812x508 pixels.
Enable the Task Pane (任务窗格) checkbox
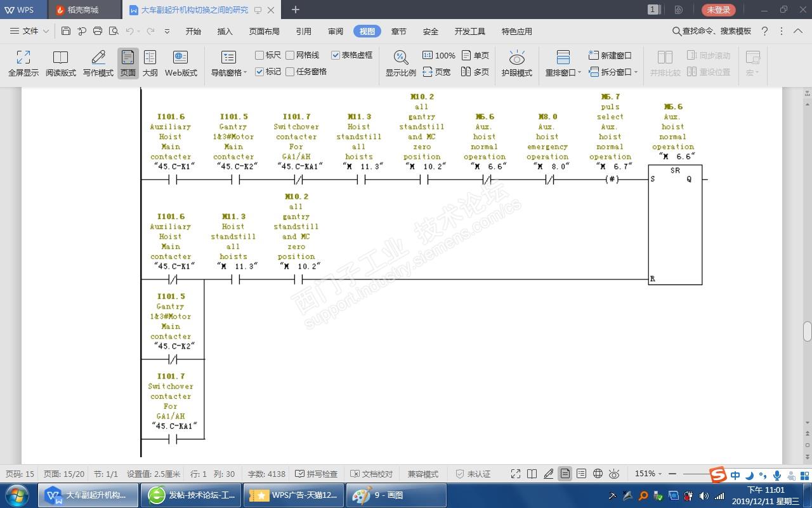click(290, 72)
